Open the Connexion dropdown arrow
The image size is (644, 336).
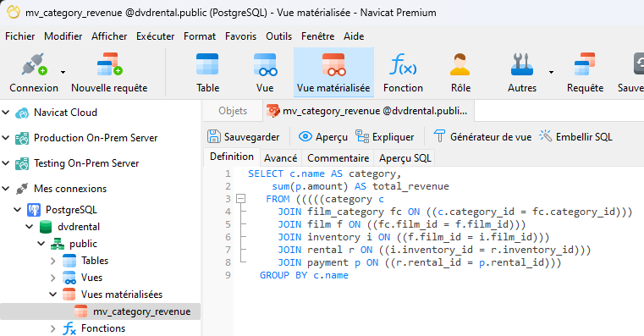click(63, 72)
